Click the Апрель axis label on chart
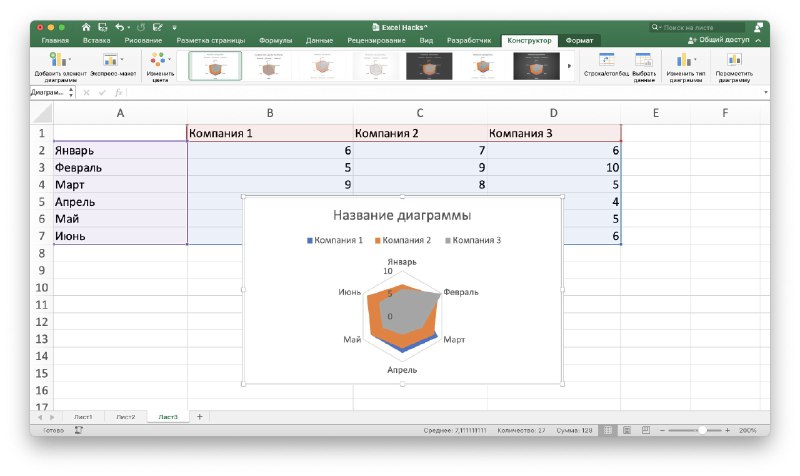This screenshot has width=800, height=476. click(x=402, y=370)
